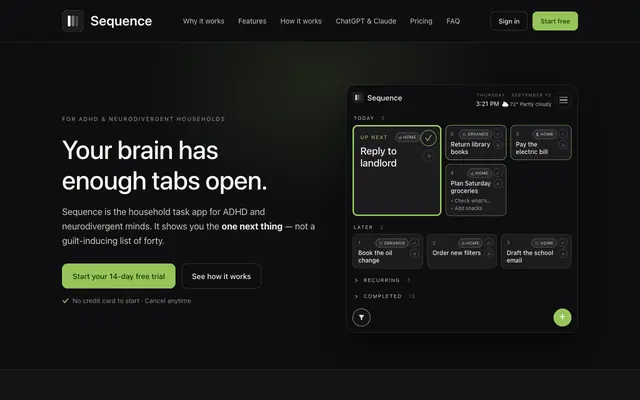The image size is (640, 400).
Task: Click the HOME tag on Plan Saturday groceries
Action: tap(479, 173)
